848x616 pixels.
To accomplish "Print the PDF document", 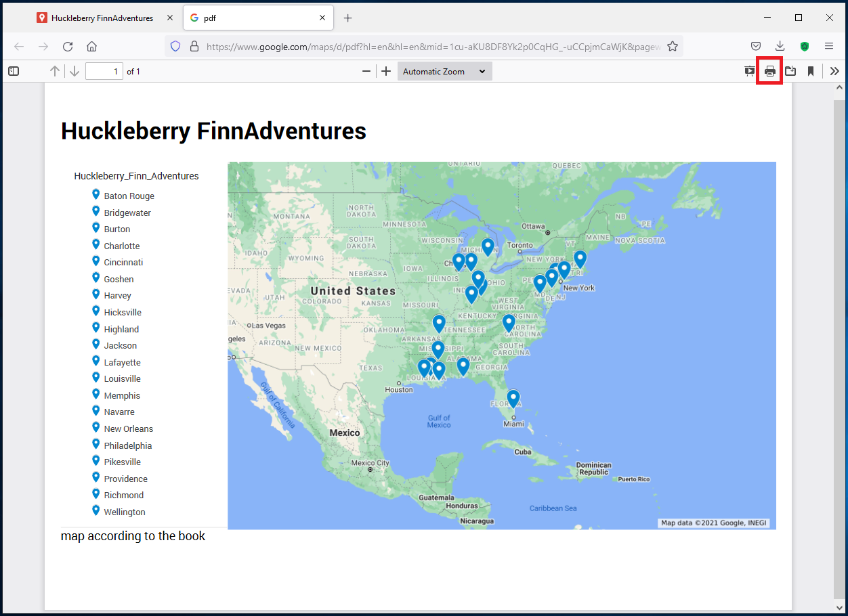I will click(770, 71).
